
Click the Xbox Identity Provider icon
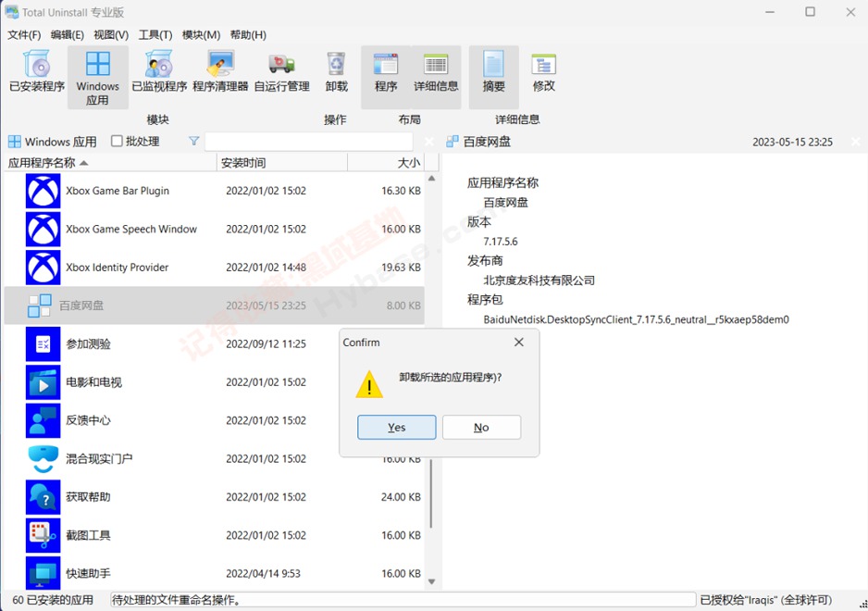pyautogui.click(x=43, y=267)
